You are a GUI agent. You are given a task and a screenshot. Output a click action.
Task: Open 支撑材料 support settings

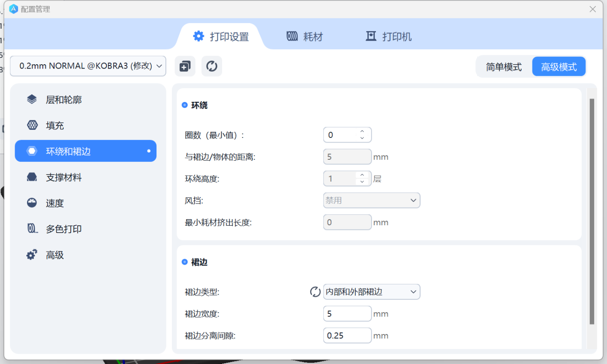point(63,177)
